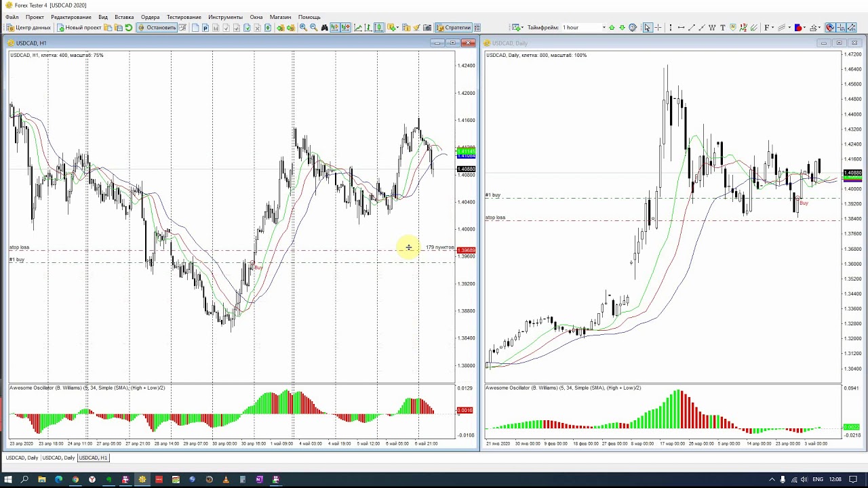Select the line chart type icon
Image resolution: width=868 pixels, height=488 pixels.
pos(358,28)
